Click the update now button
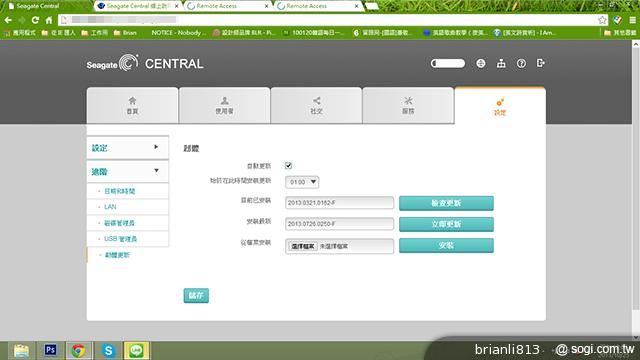 446,224
